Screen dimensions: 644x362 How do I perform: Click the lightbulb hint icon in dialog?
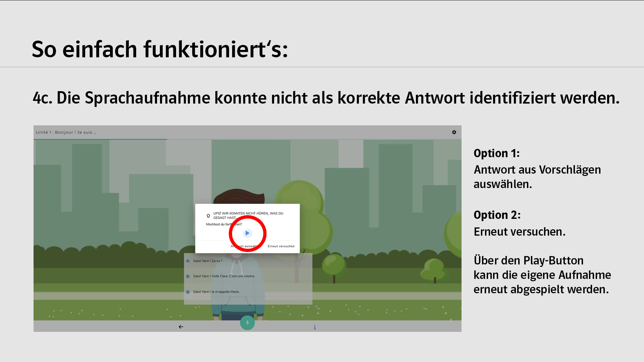click(208, 216)
